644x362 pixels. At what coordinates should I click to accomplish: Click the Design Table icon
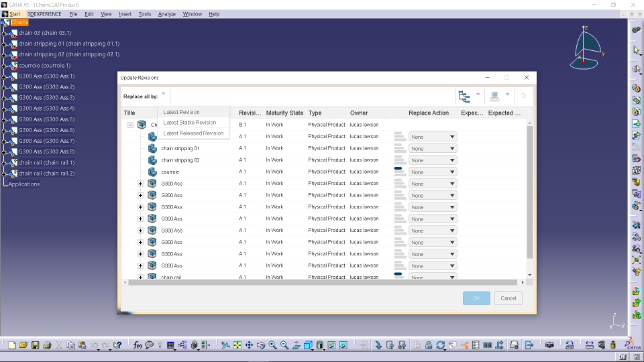coord(170,345)
